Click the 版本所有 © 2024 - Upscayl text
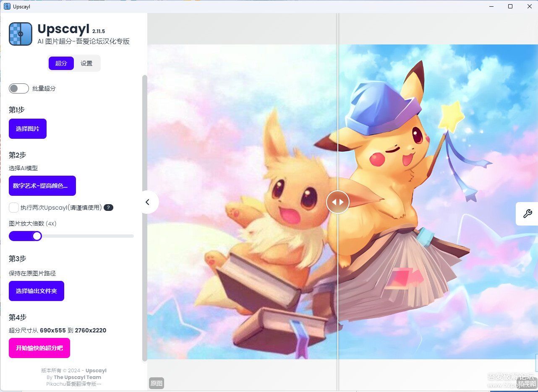The width and height of the screenshot is (538, 392). (x=74, y=371)
